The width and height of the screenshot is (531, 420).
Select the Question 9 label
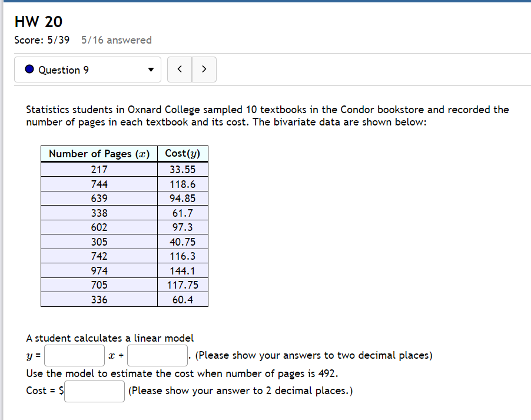click(x=65, y=70)
